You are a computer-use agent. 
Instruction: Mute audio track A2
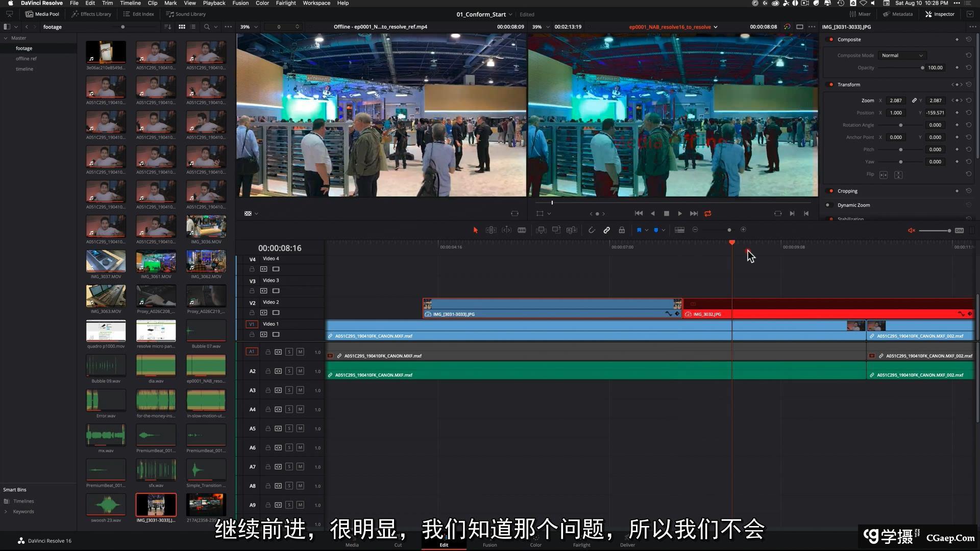point(300,371)
